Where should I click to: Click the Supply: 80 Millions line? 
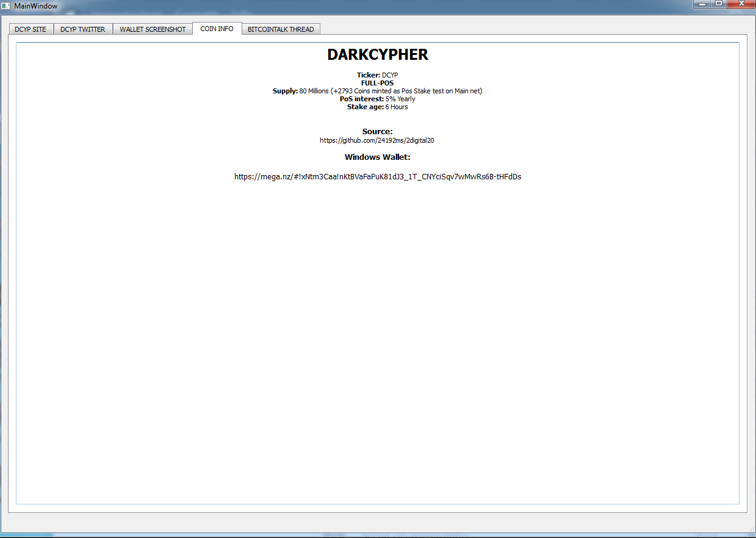pos(378,91)
